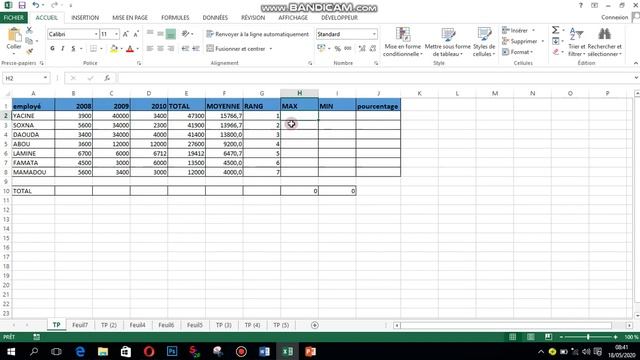Click the Coller (Paste) icon
The width and height of the screenshot is (640, 360).
pyautogui.click(x=14, y=36)
